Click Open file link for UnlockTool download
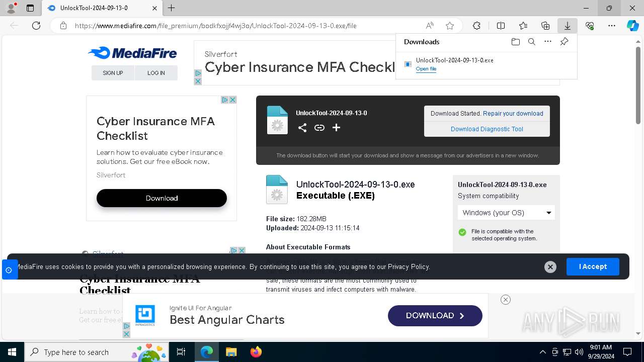This screenshot has height=362, width=644. tap(426, 69)
